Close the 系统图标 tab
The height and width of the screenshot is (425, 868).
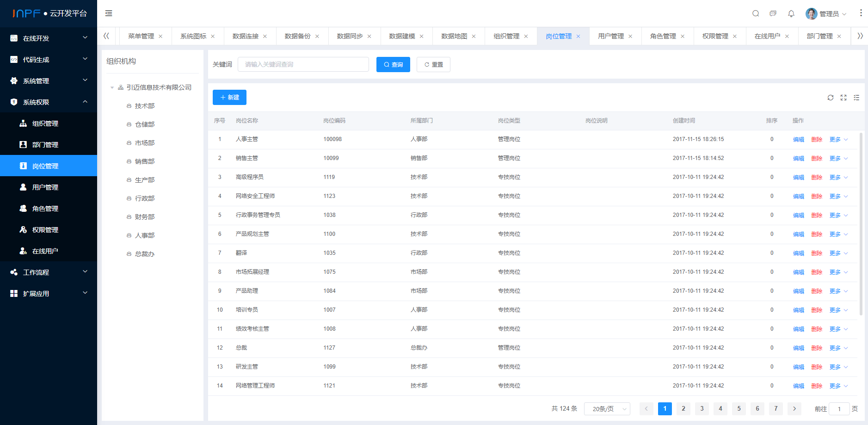[213, 36]
